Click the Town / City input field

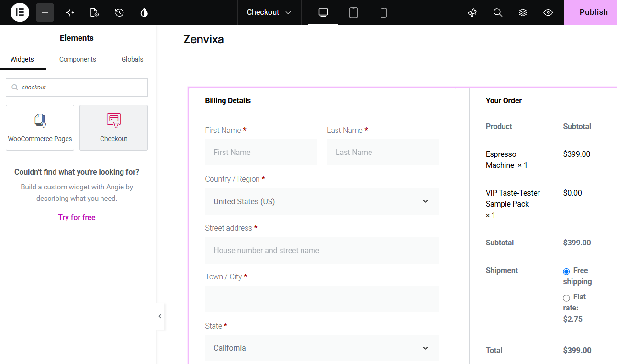322,299
